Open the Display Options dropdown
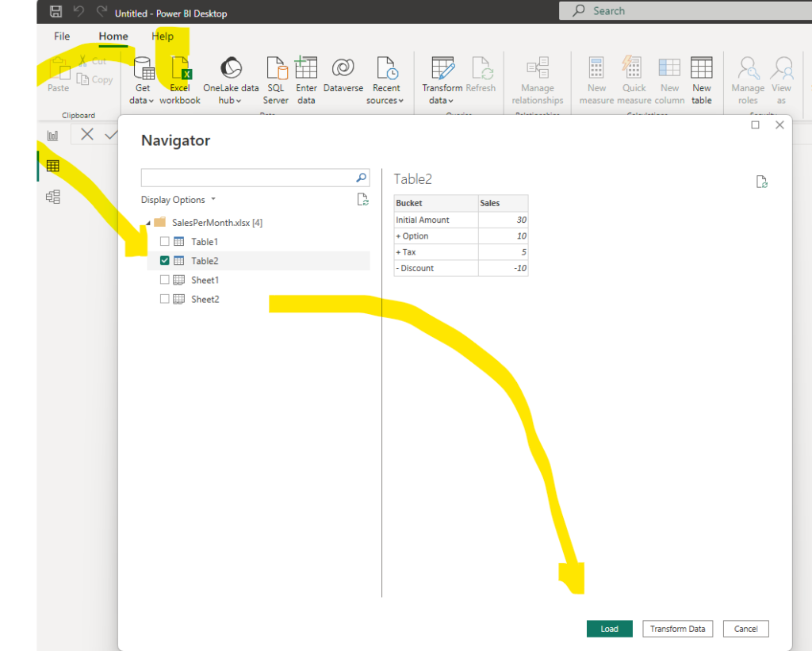Viewport: 812px width, 651px height. (x=178, y=200)
